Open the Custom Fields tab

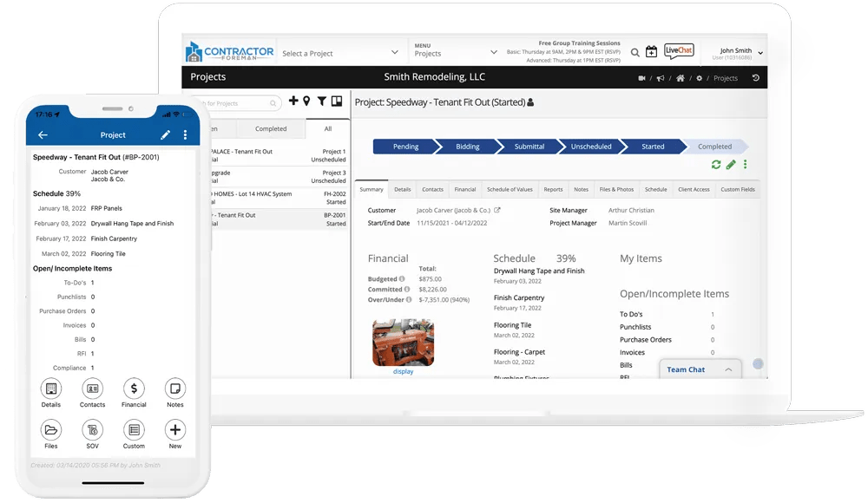pyautogui.click(x=738, y=189)
